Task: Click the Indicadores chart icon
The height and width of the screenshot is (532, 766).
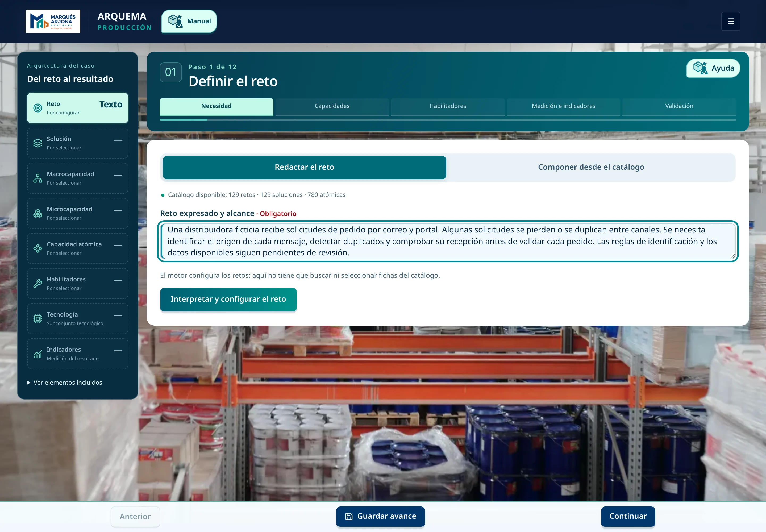Action: (38, 354)
